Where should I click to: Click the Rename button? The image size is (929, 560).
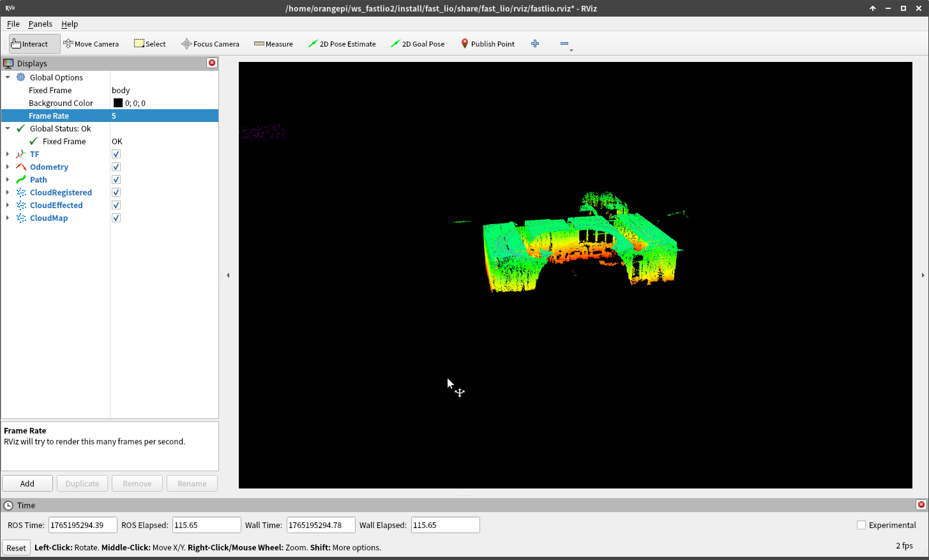point(192,483)
